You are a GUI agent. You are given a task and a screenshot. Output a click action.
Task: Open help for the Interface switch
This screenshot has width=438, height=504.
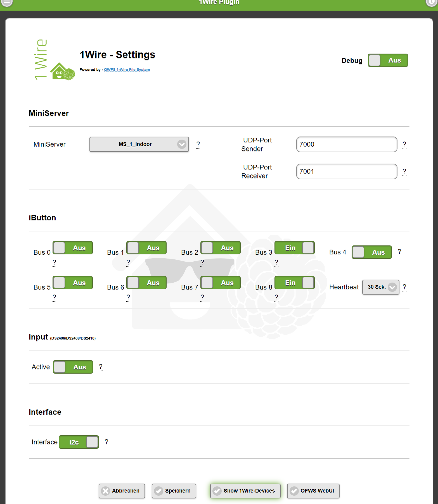tap(106, 442)
